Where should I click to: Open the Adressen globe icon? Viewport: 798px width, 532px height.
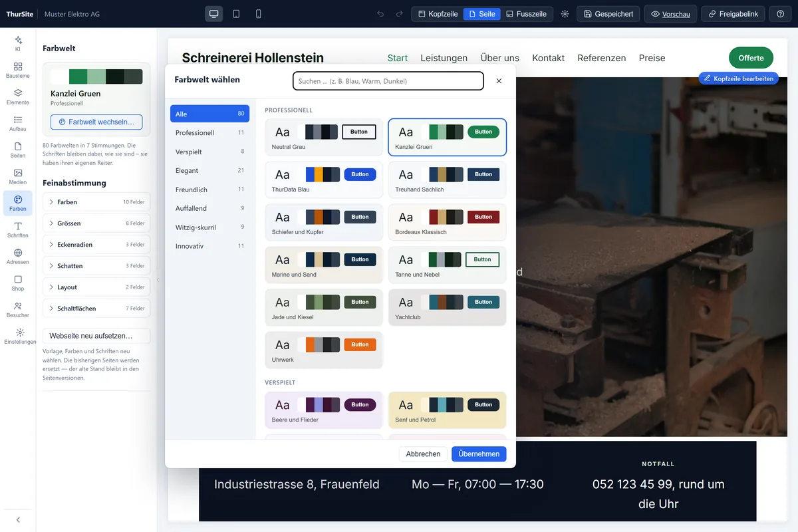[18, 256]
